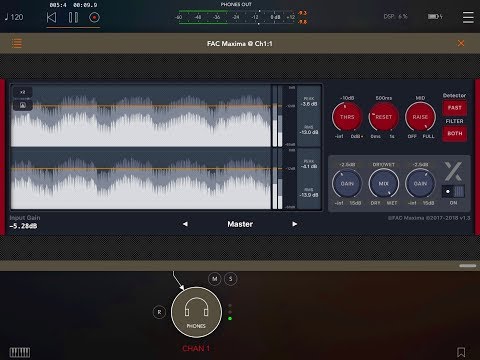Rewind transport to start
Screen dimensions: 480x360
tap(51, 17)
